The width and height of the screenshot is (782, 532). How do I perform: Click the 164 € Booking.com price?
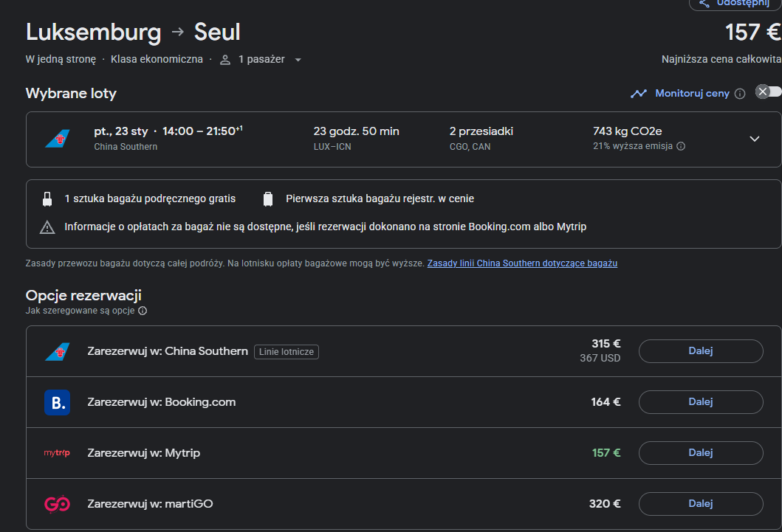coord(606,402)
